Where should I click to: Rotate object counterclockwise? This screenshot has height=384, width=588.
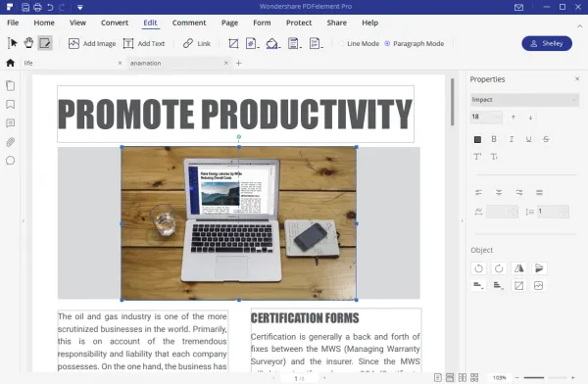(478, 268)
